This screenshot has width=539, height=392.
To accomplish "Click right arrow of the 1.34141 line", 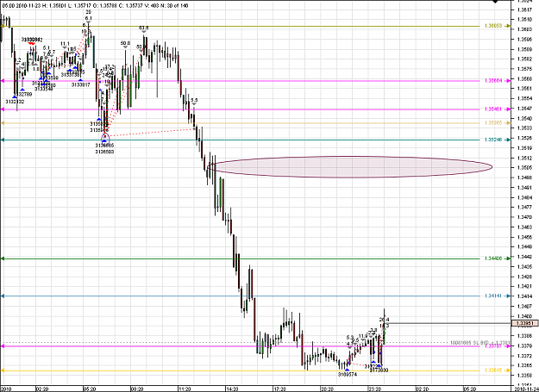I will [x=508, y=296].
